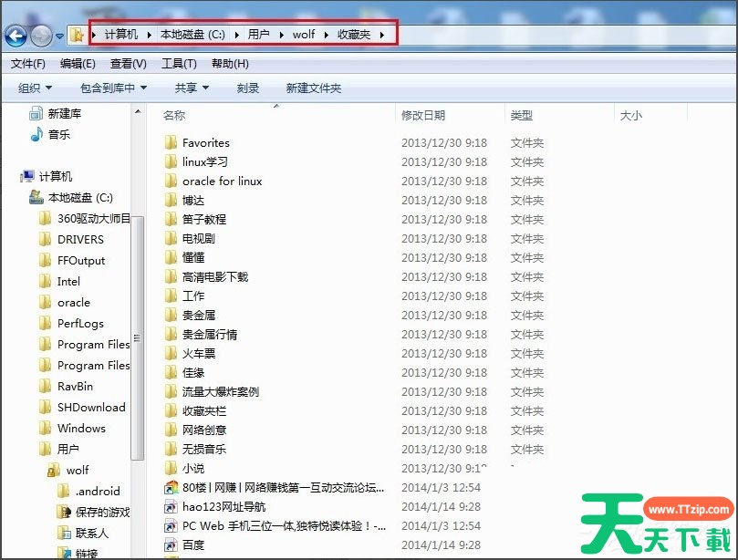The image size is (738, 560).
Task: Select the 联系人 contacts folder icon in tree
Action: point(63,533)
